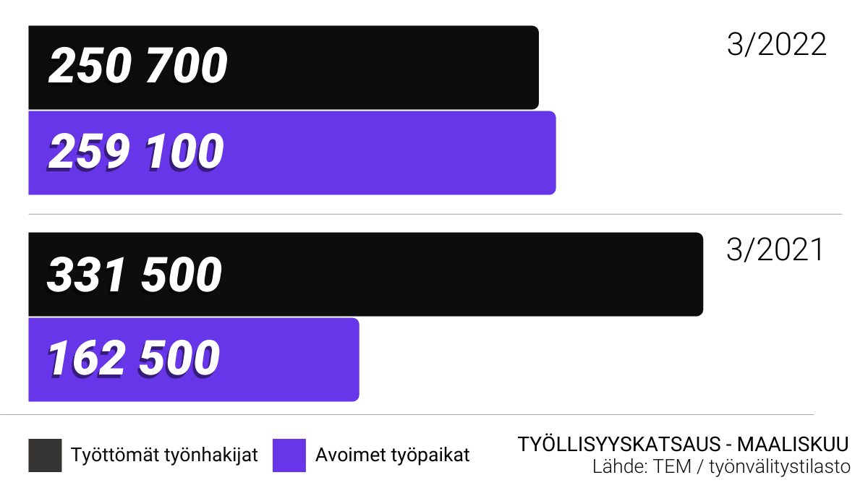Click the rounded end of 331 500 bar
This screenshot has width=868, height=488.
point(699,274)
